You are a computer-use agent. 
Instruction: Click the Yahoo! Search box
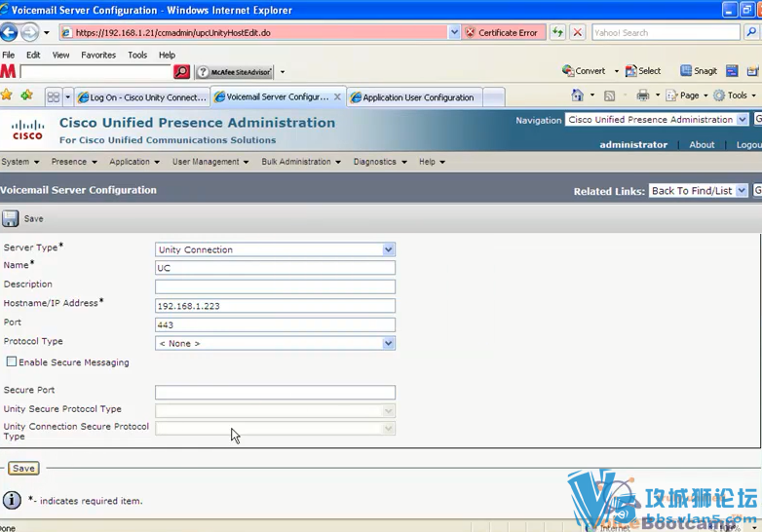[666, 32]
